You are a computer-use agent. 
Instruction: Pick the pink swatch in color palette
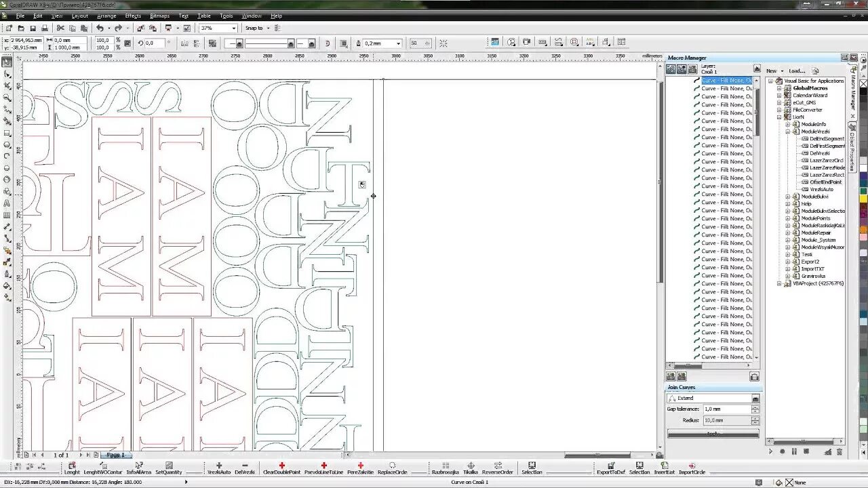(x=863, y=237)
